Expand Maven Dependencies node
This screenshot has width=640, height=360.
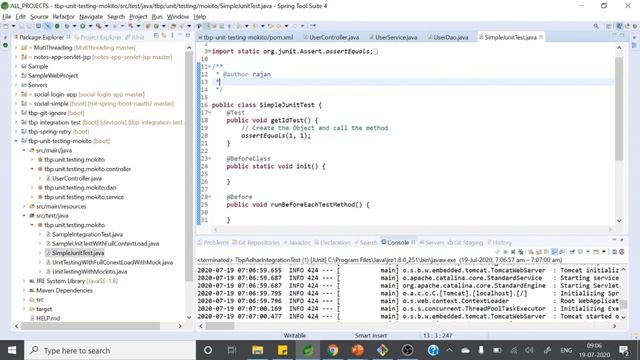(x=24, y=290)
